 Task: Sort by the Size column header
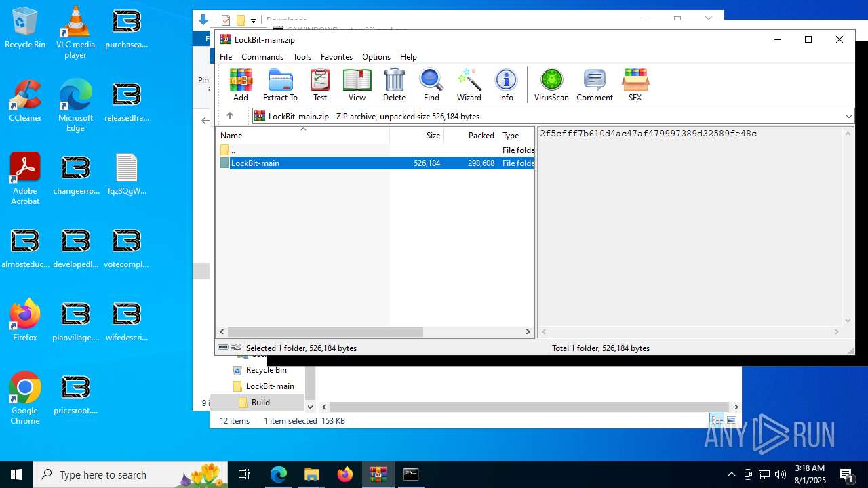pyautogui.click(x=416, y=135)
